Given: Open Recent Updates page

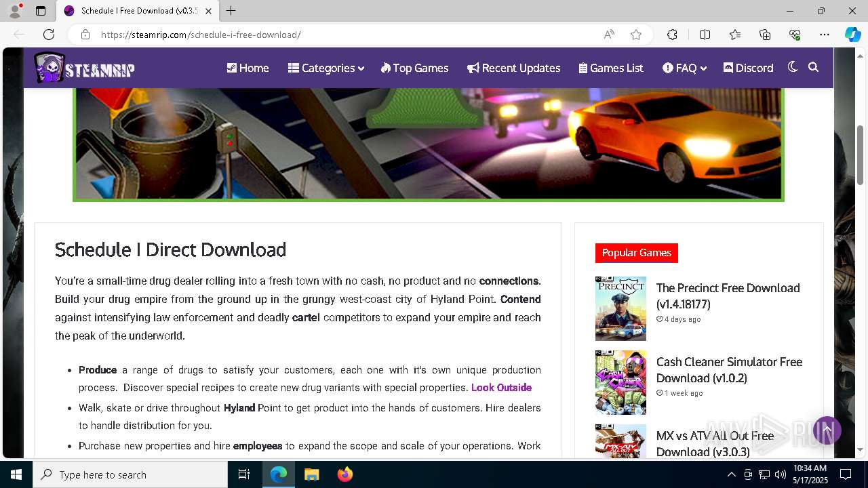Looking at the screenshot, I should pos(513,68).
